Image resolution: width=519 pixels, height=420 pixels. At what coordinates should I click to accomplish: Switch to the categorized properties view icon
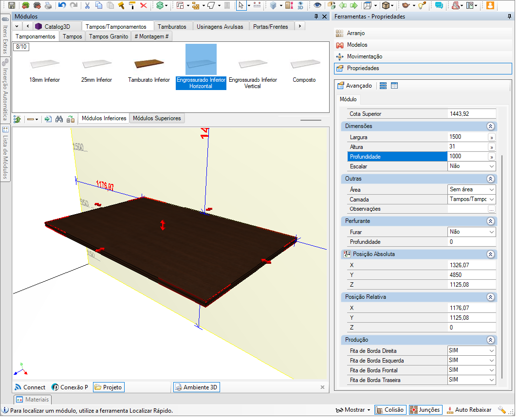383,86
